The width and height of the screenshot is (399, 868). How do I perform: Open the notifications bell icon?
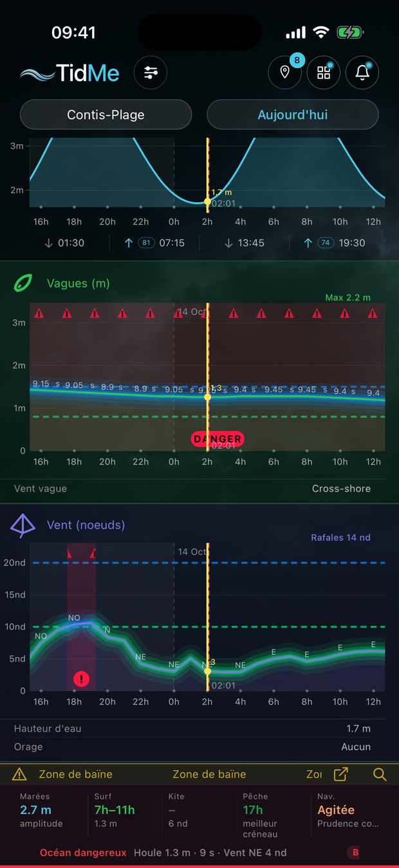click(362, 73)
